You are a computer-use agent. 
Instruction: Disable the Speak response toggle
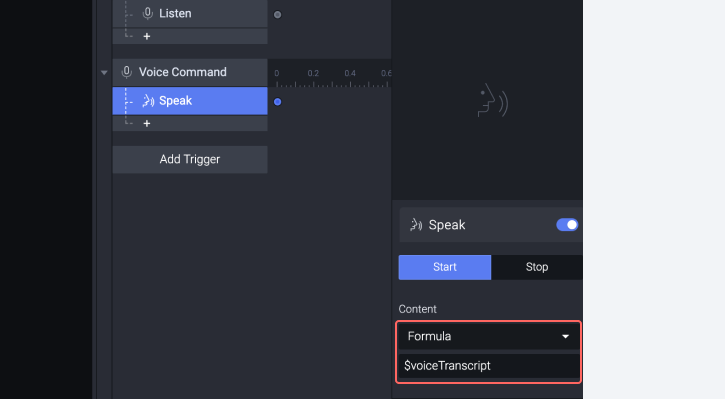coord(567,225)
